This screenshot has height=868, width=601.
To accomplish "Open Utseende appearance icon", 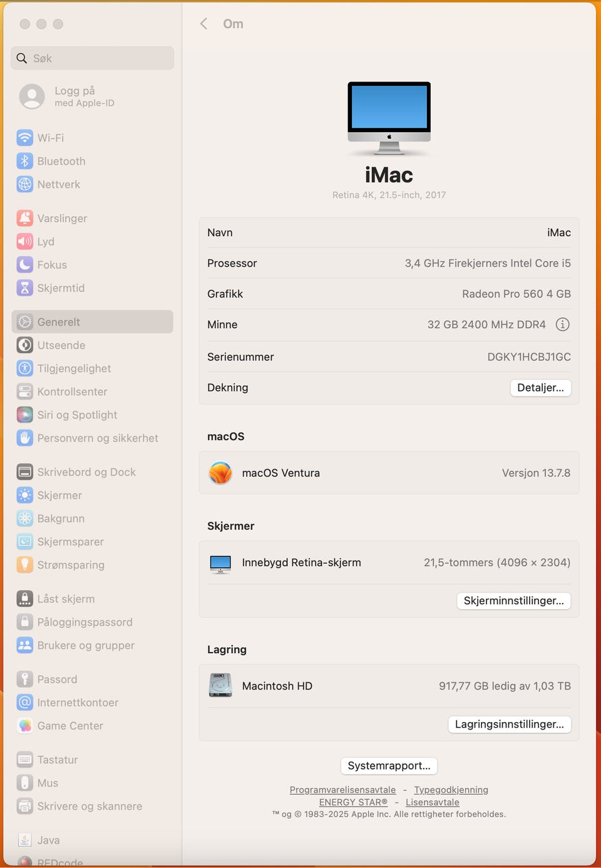I will [x=24, y=345].
